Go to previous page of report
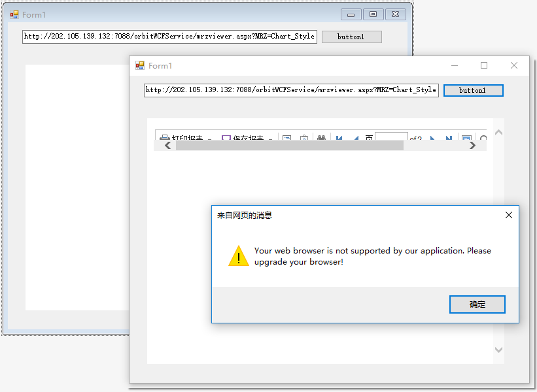 [x=356, y=137]
